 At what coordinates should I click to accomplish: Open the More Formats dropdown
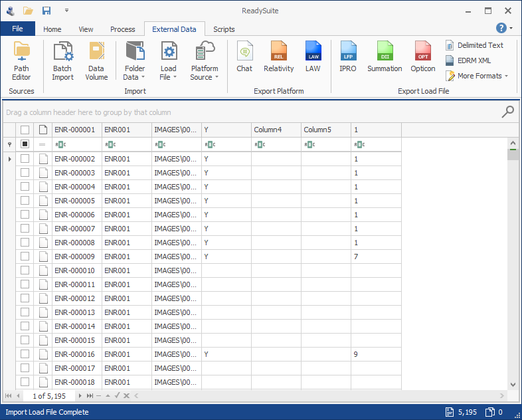pos(477,76)
